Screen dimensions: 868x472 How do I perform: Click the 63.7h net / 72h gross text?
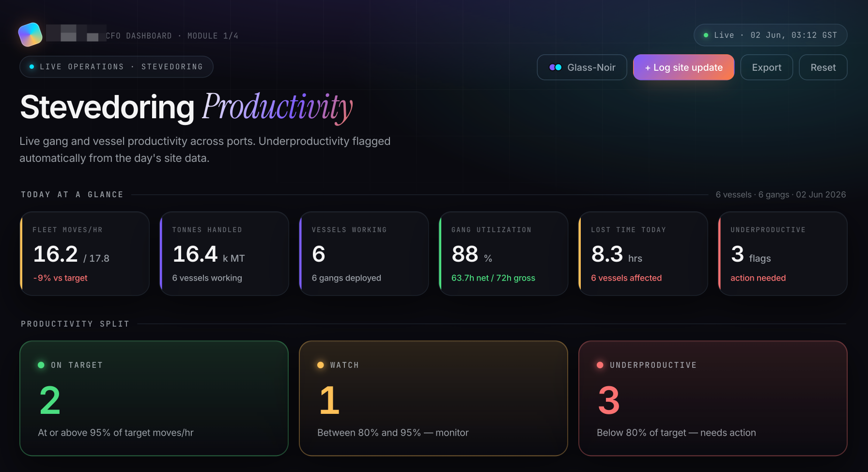tap(493, 278)
